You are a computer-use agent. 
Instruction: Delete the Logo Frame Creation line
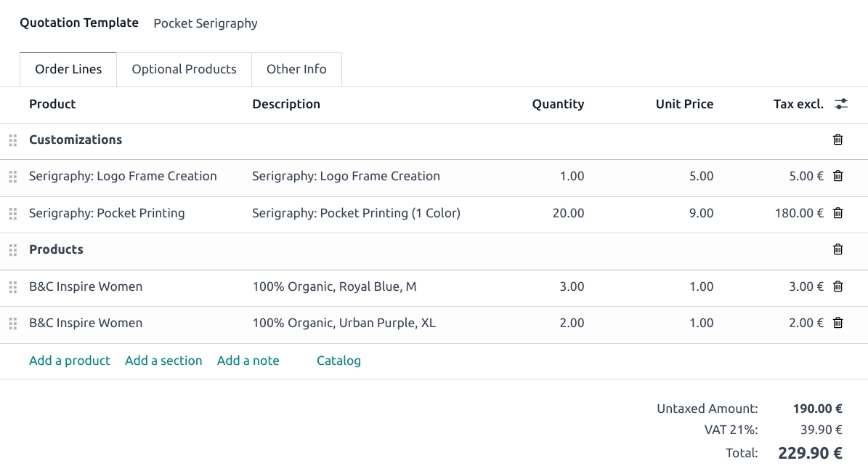(x=837, y=176)
